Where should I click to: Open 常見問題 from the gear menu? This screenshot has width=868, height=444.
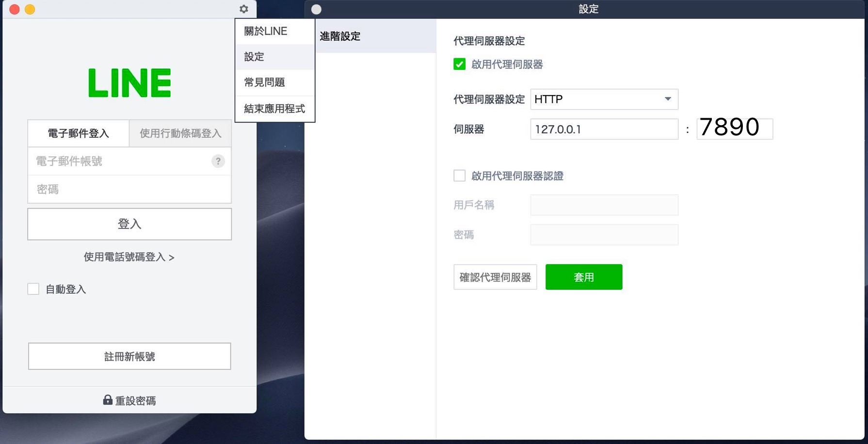275,82
